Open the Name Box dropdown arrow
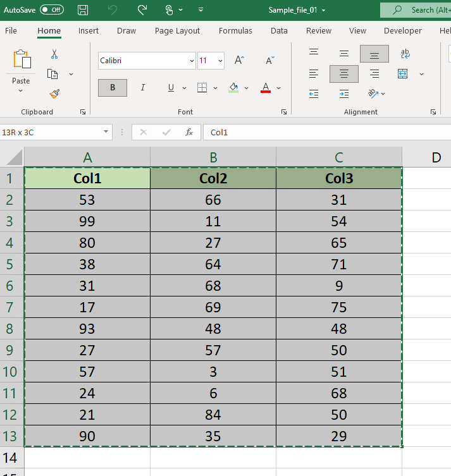The image size is (451, 476). [x=106, y=131]
